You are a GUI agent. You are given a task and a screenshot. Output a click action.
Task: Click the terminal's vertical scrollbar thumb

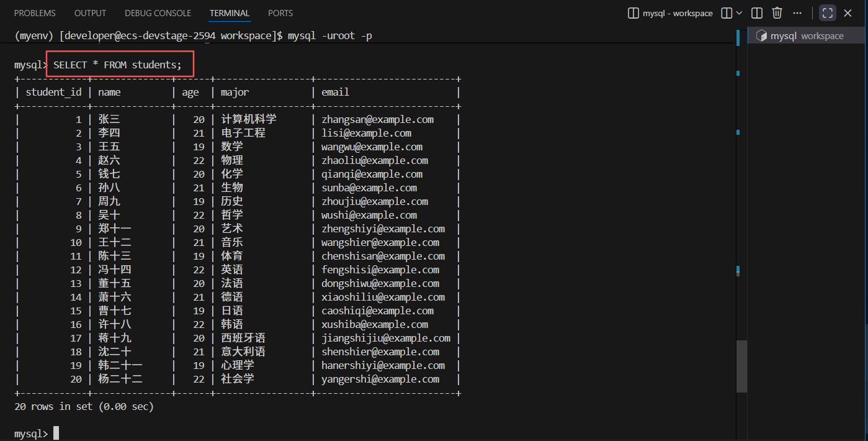[741, 366]
